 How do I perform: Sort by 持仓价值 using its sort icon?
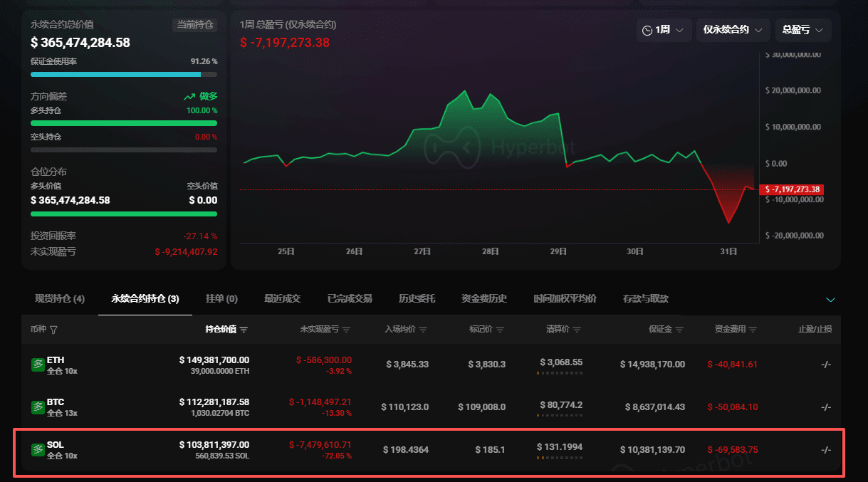(x=244, y=330)
